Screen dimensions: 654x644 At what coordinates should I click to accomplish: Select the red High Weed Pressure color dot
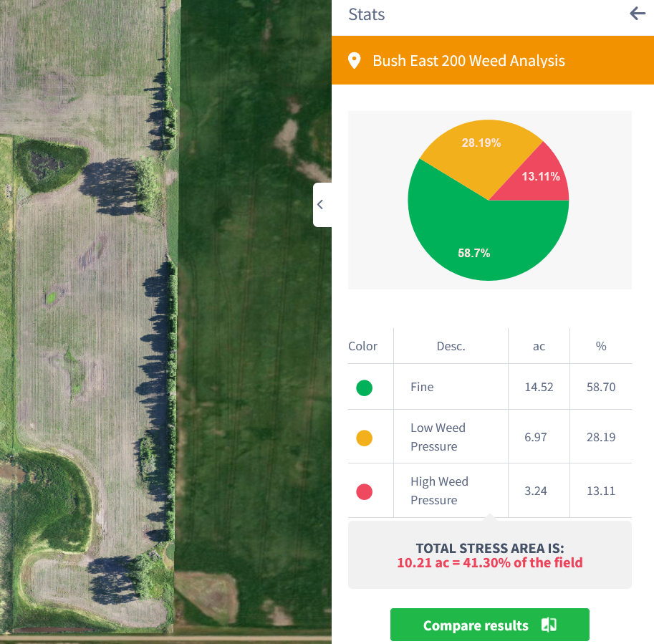click(x=364, y=491)
